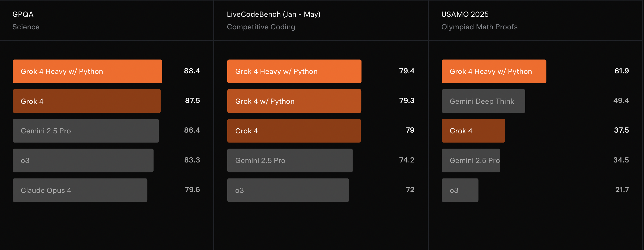Click Grok 4 Heavy w/ Python in LiveCodeBench
The image size is (644, 250).
[x=294, y=71]
